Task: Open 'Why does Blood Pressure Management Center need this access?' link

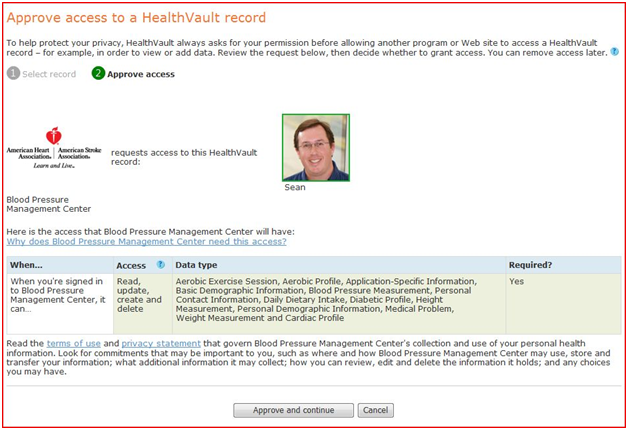Action: [147, 241]
